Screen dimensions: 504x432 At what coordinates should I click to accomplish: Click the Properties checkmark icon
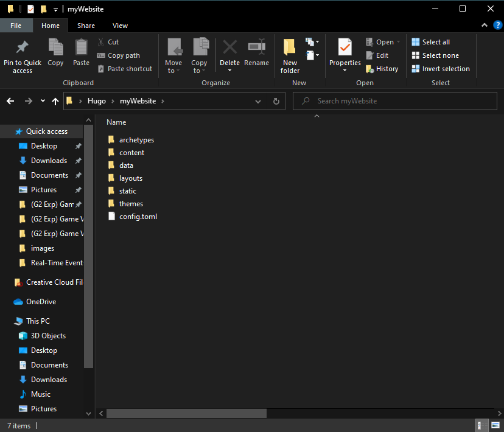coord(345,47)
